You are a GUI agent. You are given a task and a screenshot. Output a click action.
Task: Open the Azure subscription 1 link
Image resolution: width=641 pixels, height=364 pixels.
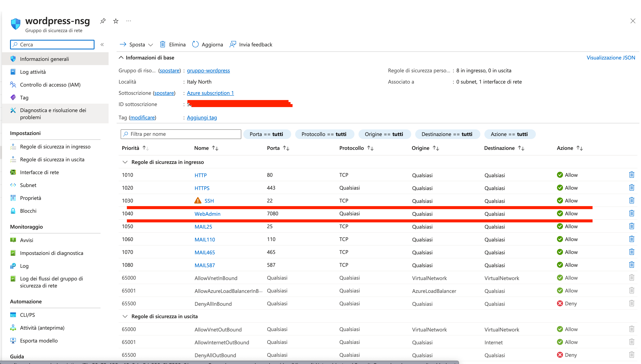pyautogui.click(x=210, y=93)
